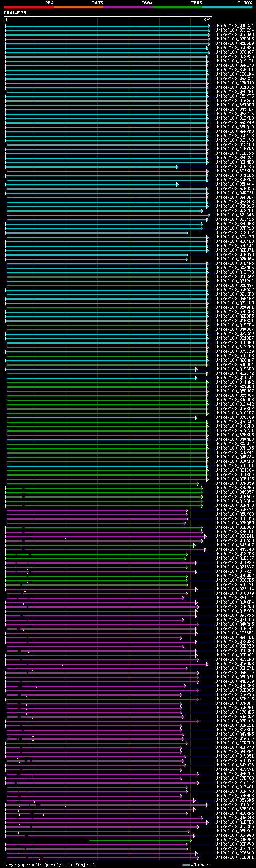Click the query name AV414976
This screenshot has height=868, width=256.
tap(15, 13)
